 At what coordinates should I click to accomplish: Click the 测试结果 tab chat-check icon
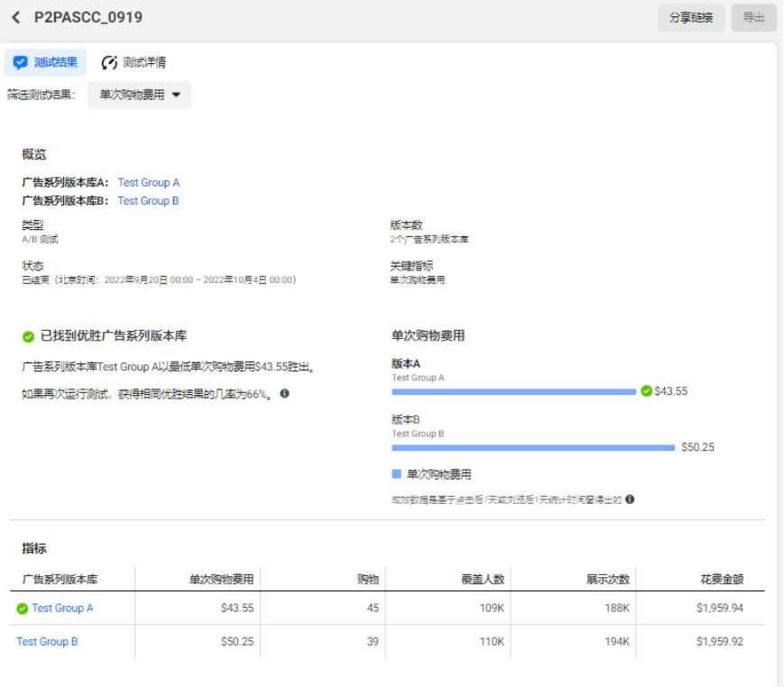pyautogui.click(x=21, y=62)
